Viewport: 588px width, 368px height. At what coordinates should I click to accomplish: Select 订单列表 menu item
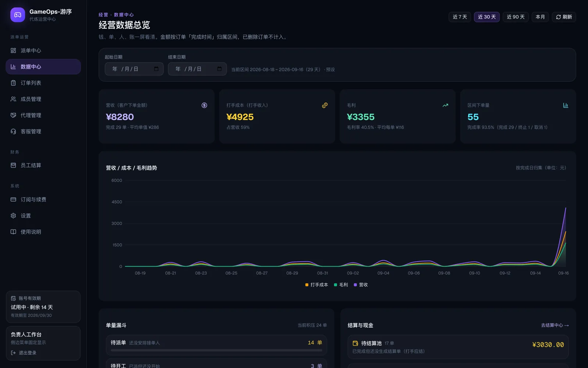coord(43,83)
